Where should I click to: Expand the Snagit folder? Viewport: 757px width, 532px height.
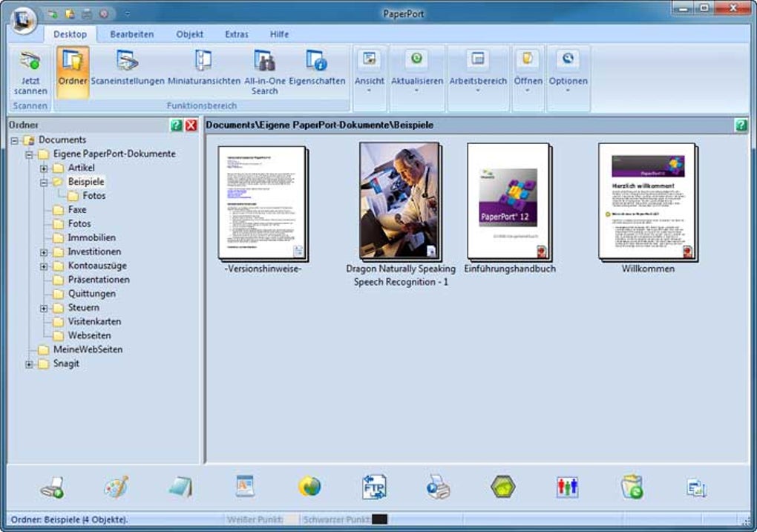point(30,364)
